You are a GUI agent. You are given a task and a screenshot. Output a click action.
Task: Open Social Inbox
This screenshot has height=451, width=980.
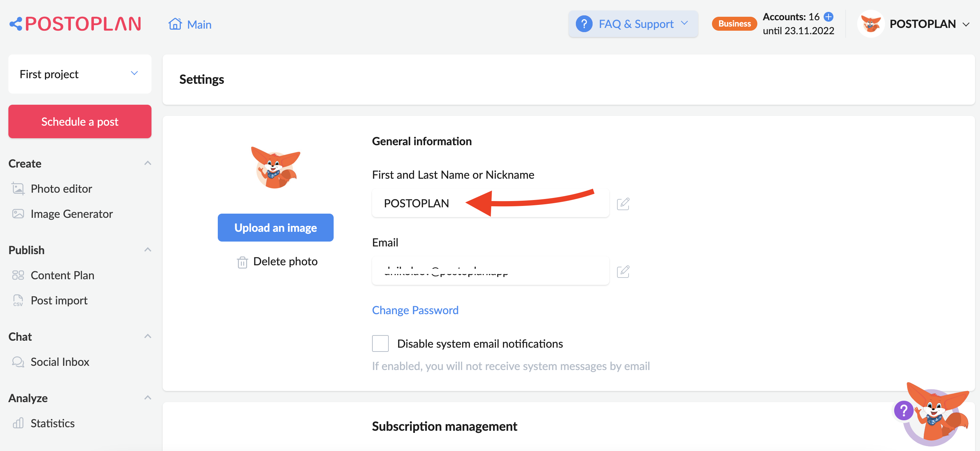(60, 362)
